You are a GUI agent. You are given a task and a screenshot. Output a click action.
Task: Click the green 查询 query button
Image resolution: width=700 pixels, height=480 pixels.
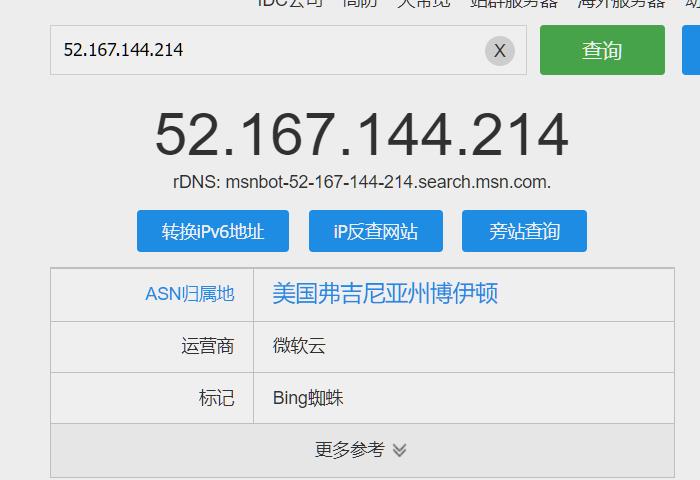[602, 50]
